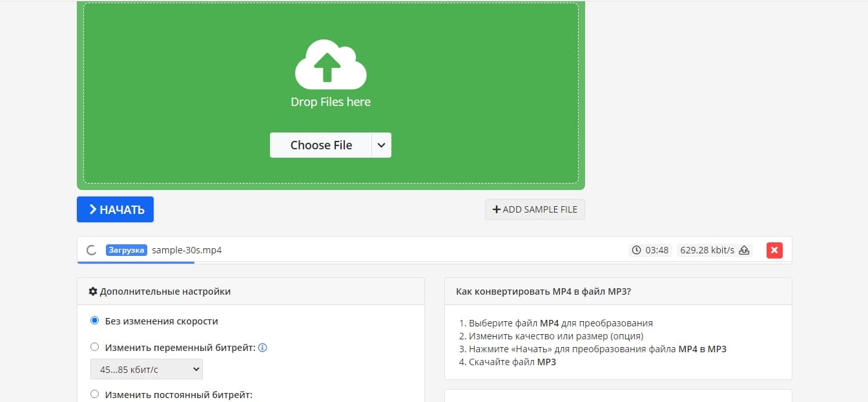Click the Drop Files here text
Viewport: 868px width, 402px height.
pyautogui.click(x=330, y=101)
